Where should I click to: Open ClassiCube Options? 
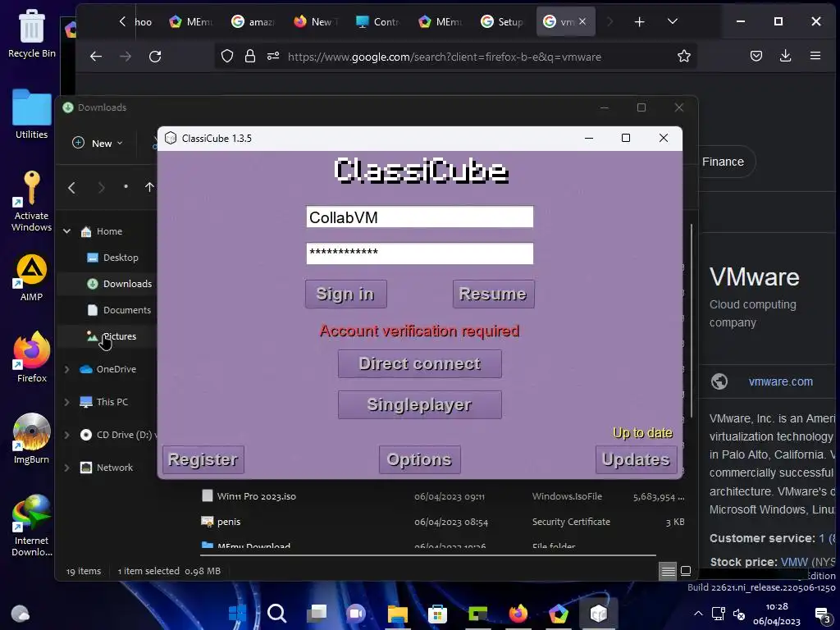pos(419,459)
